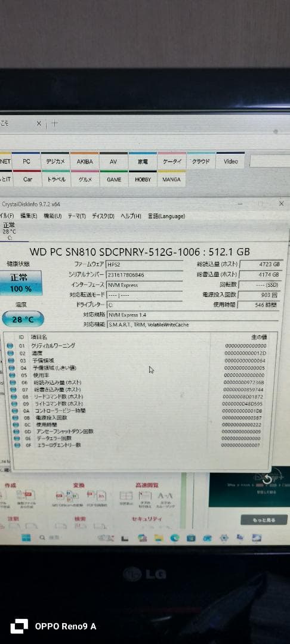
Task: Open the デジカメ category tab
Action: (55, 162)
